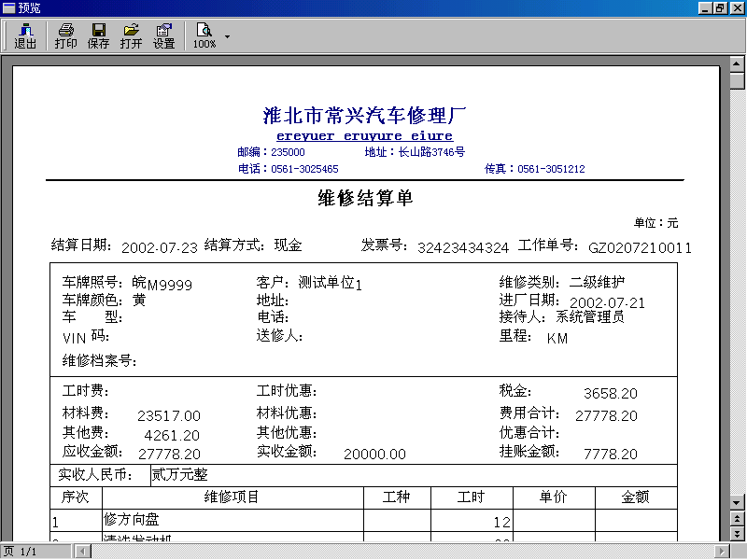Save the report with the 保存 icon

(99, 35)
